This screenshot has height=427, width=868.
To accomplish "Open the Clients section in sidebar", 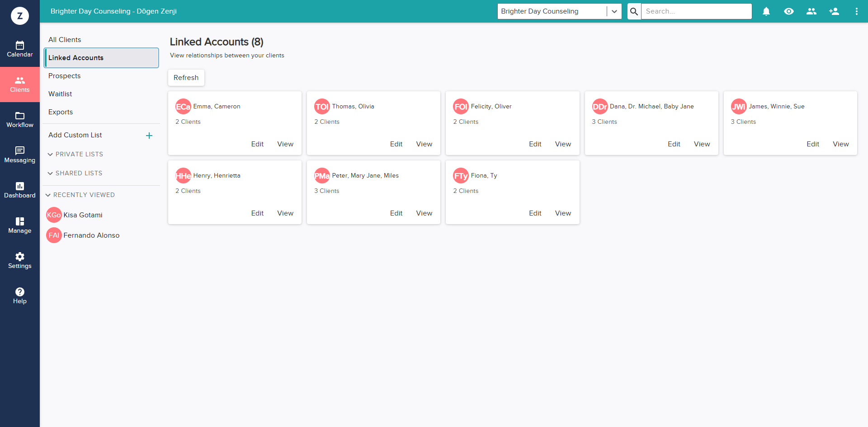I will click(x=20, y=84).
